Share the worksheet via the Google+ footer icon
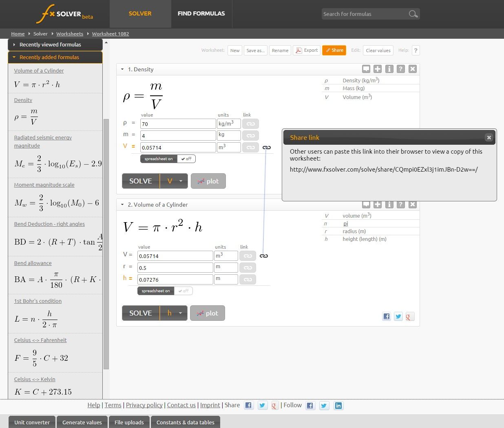 [x=274, y=405]
